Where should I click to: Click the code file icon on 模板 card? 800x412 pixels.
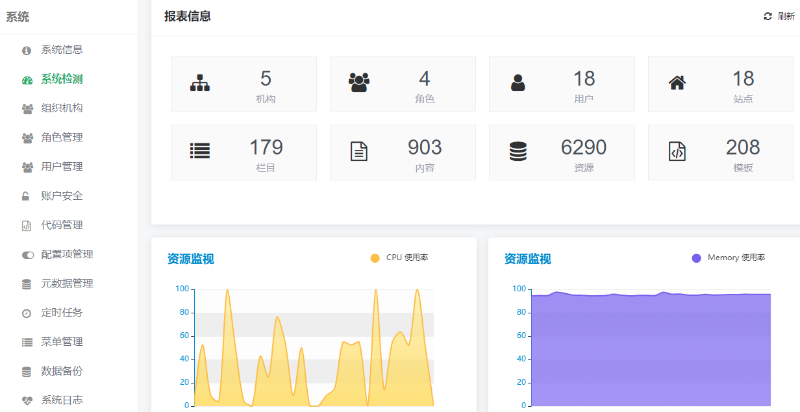677,152
